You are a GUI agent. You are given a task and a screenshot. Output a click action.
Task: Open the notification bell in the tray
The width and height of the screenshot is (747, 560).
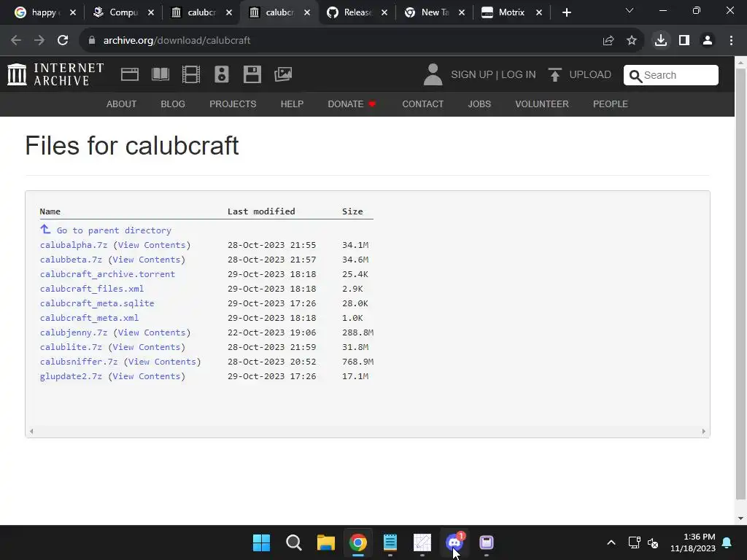pos(727,542)
